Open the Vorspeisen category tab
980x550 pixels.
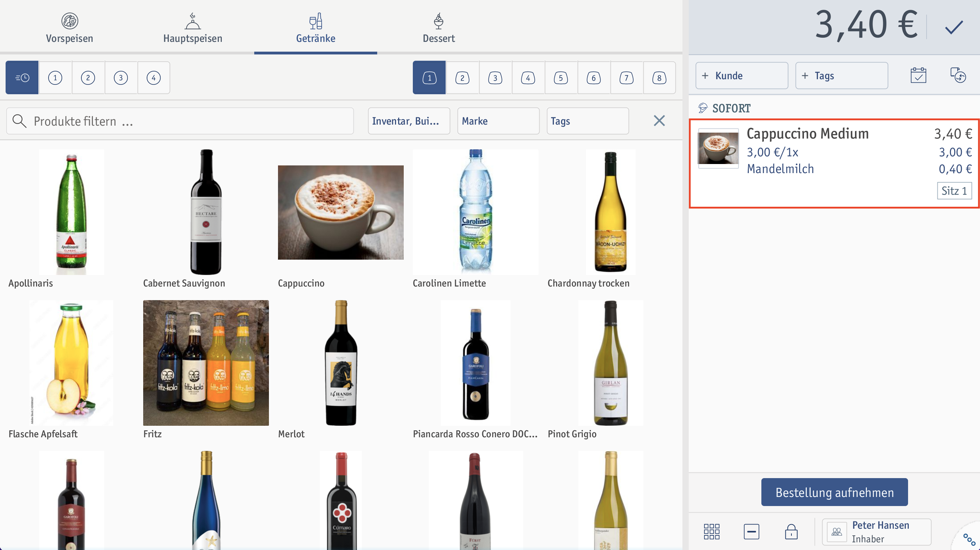coord(70,28)
